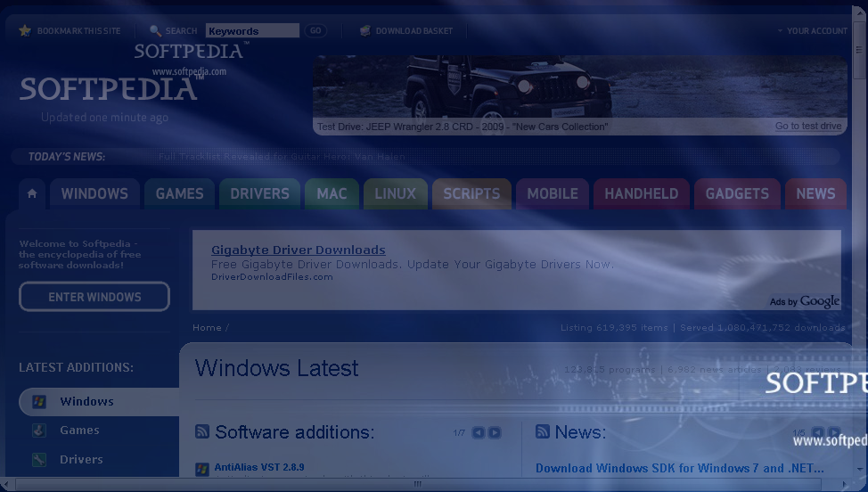Click Listing 619,395 items text

[x=614, y=328]
